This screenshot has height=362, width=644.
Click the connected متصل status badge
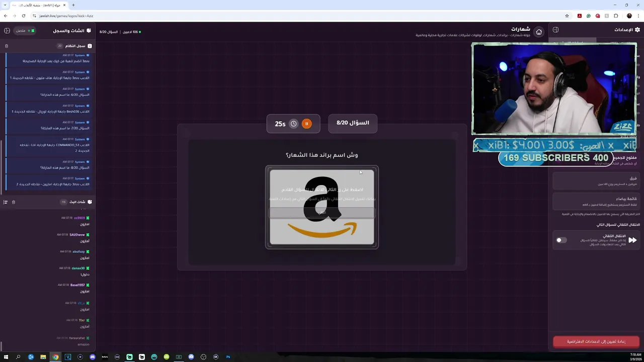coord(24,31)
